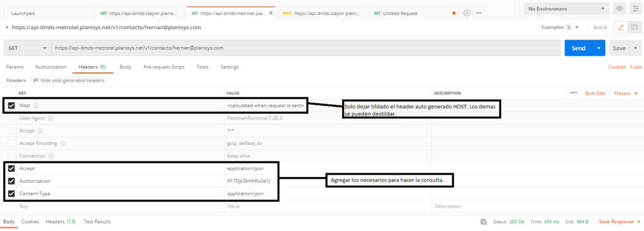Open a new request tab with plus icon
The width and height of the screenshot is (644, 231).
pyautogui.click(x=467, y=13)
